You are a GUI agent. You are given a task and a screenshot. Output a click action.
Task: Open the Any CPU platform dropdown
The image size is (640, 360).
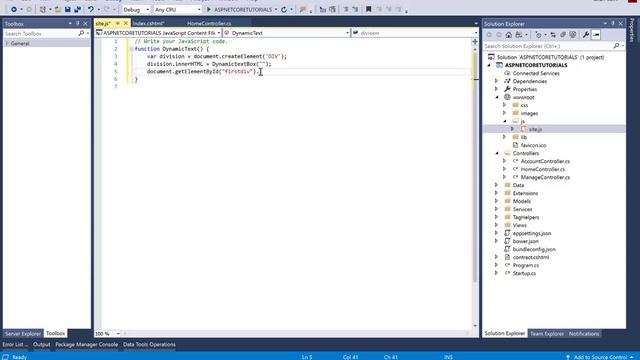click(178, 9)
